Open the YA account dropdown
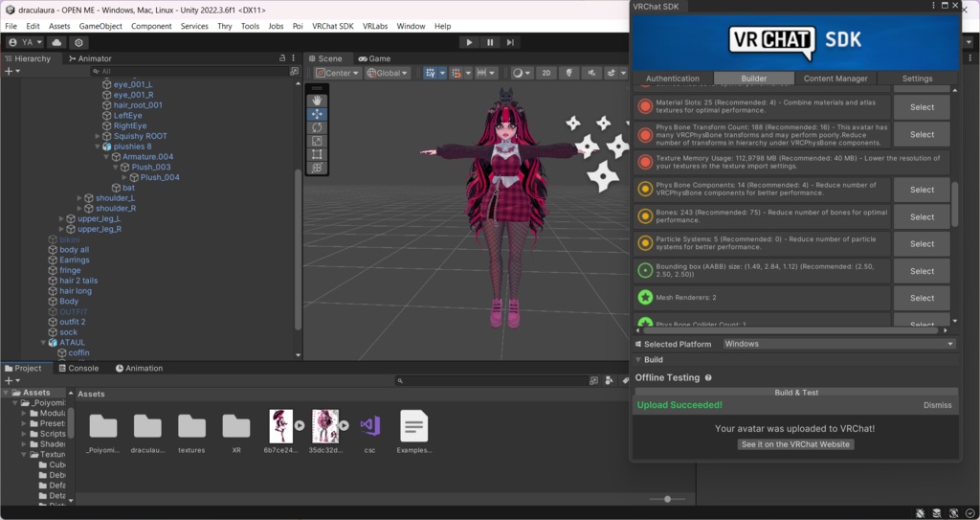 [25, 42]
